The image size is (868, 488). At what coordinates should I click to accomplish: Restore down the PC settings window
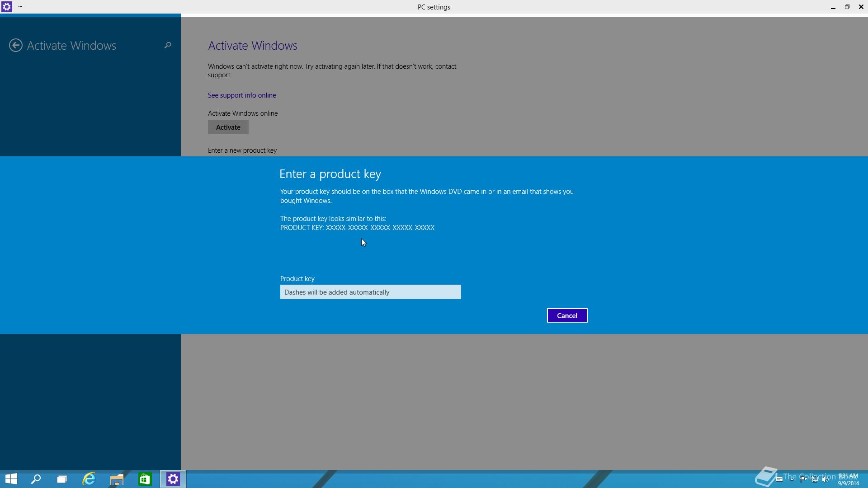847,7
